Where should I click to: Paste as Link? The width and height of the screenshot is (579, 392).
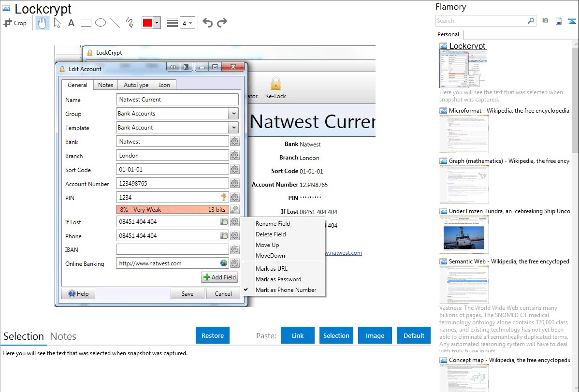298,335
